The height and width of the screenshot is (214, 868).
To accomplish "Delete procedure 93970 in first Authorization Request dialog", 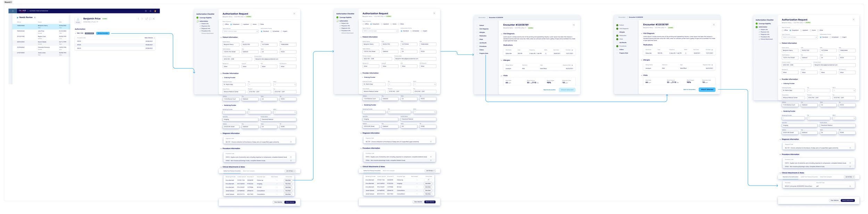I will click(291, 157).
